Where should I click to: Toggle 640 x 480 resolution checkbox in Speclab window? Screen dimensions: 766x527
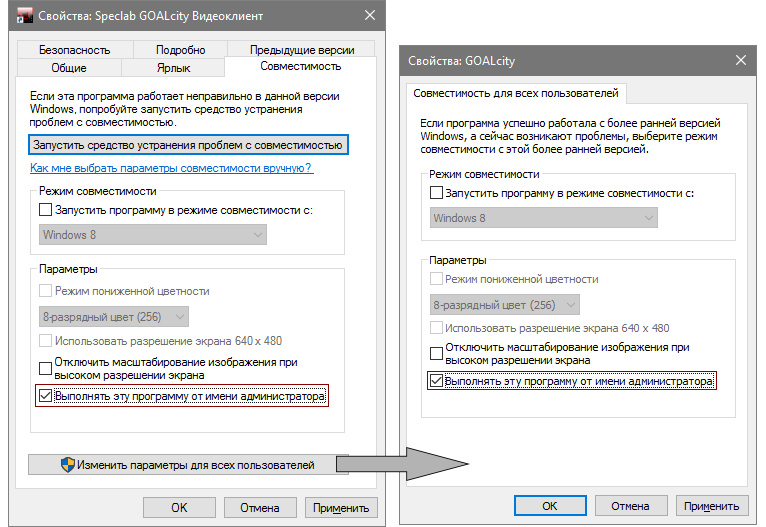(45, 340)
